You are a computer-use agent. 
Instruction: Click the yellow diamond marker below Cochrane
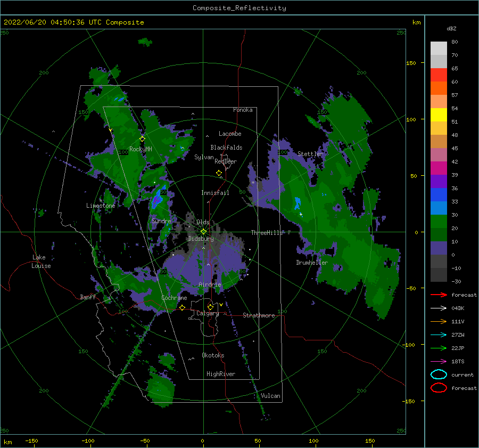182,307
